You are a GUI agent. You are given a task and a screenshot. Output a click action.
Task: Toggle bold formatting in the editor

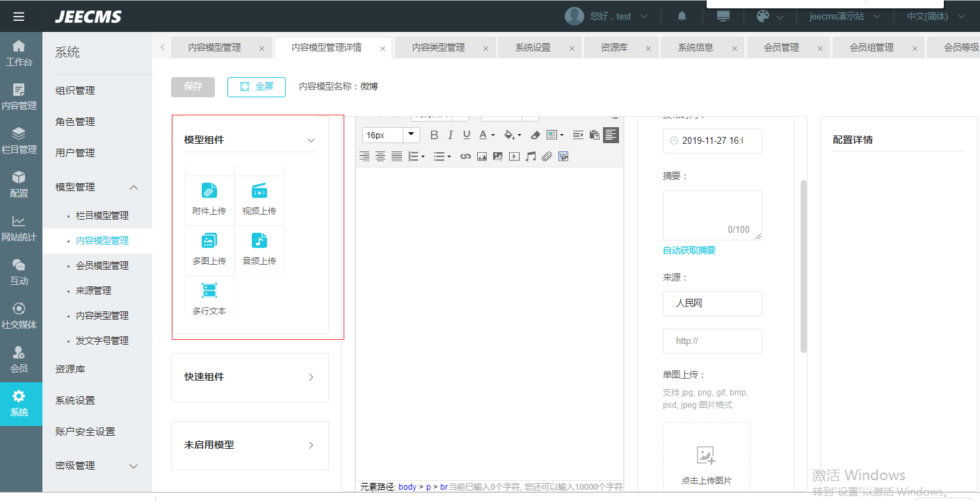coord(434,135)
